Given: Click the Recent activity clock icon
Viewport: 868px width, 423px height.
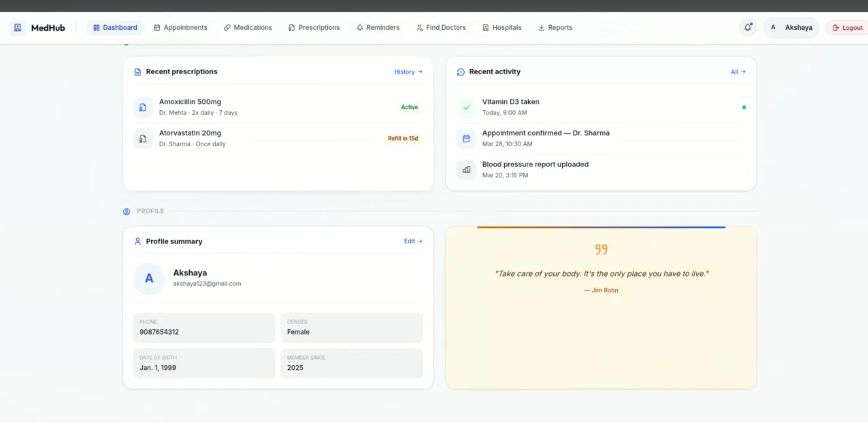Looking at the screenshot, I should click(x=461, y=72).
